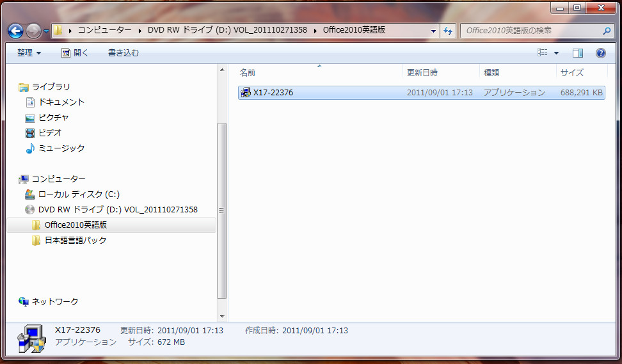The width and height of the screenshot is (622, 364).
Task: Select ライブラリ in the navigation pane
Action: click(51, 87)
